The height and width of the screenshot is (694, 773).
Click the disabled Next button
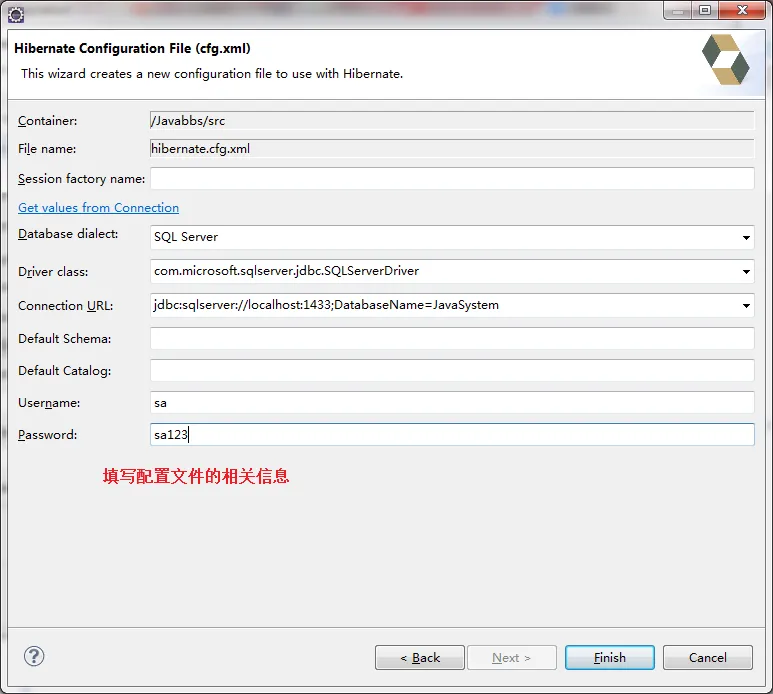[512, 658]
